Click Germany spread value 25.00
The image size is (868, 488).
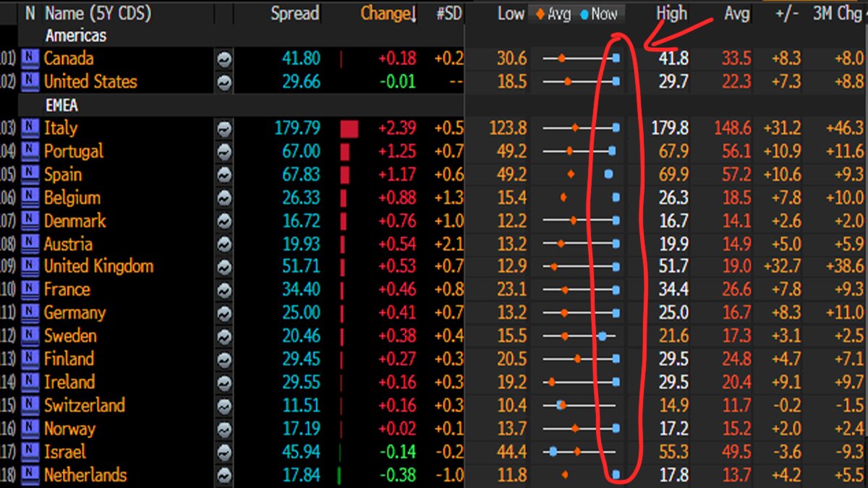click(x=301, y=312)
